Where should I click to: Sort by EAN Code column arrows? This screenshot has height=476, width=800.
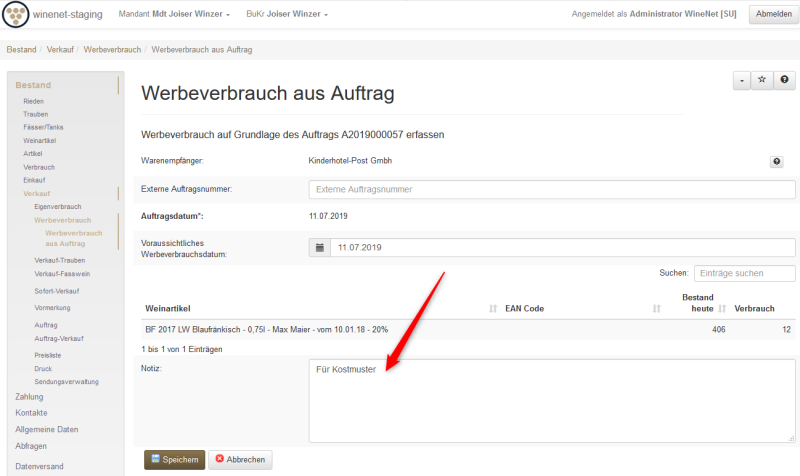coord(657,309)
